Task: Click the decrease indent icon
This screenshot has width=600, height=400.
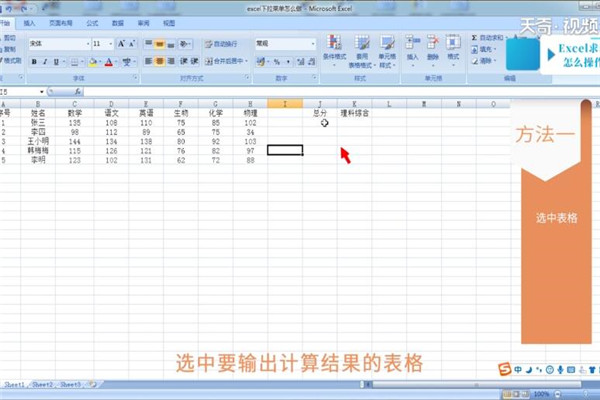Action: (x=184, y=61)
